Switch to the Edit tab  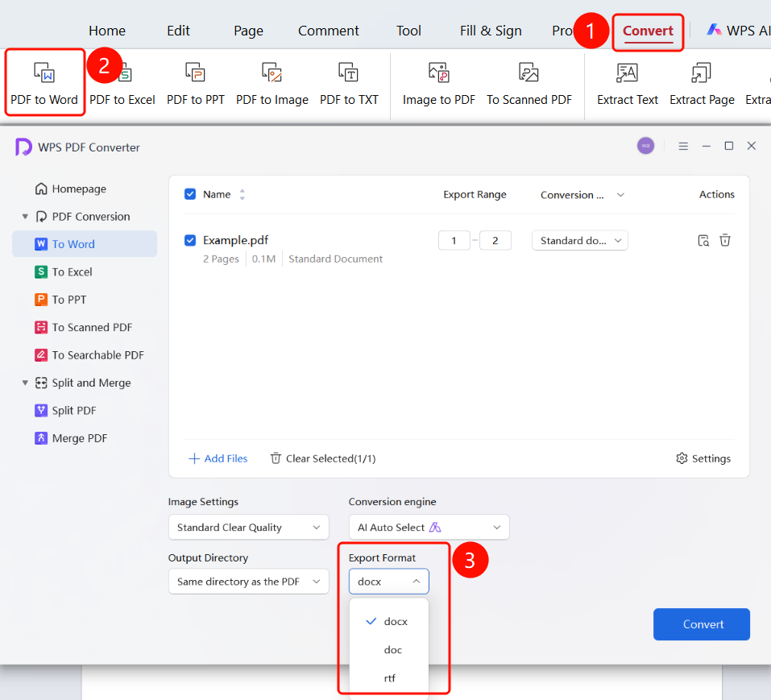point(179,31)
